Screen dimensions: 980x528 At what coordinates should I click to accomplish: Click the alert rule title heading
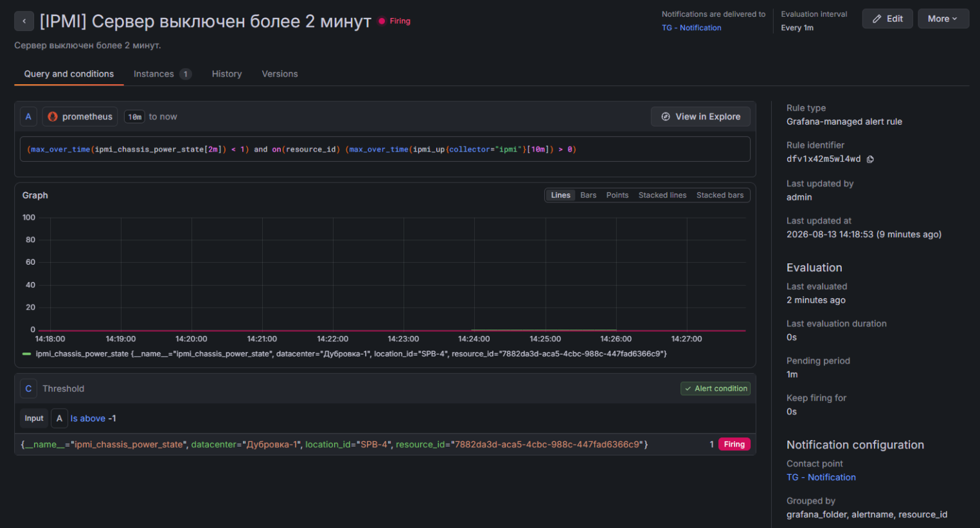coord(206,21)
